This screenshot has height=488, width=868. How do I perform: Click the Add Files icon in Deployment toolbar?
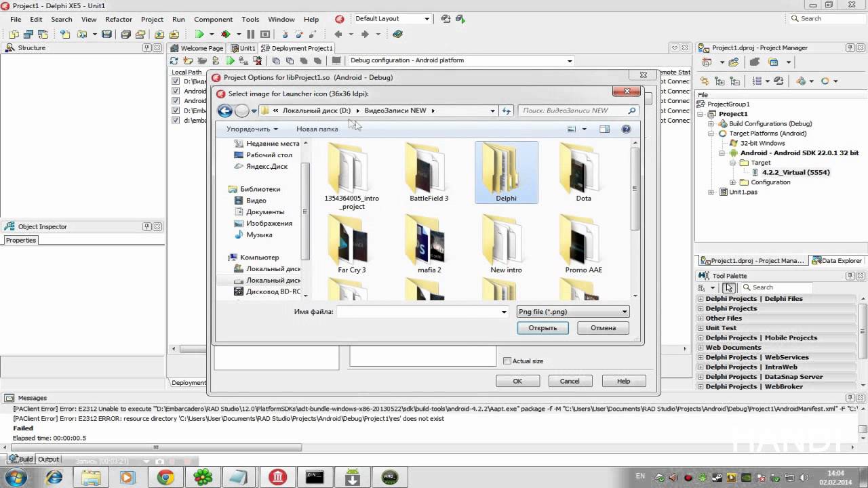click(x=188, y=60)
